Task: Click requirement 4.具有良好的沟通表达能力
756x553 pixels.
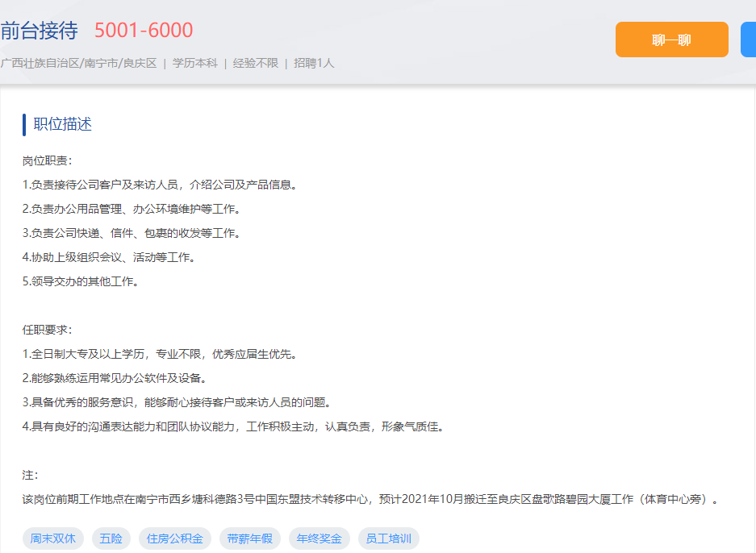Action: click(x=235, y=426)
